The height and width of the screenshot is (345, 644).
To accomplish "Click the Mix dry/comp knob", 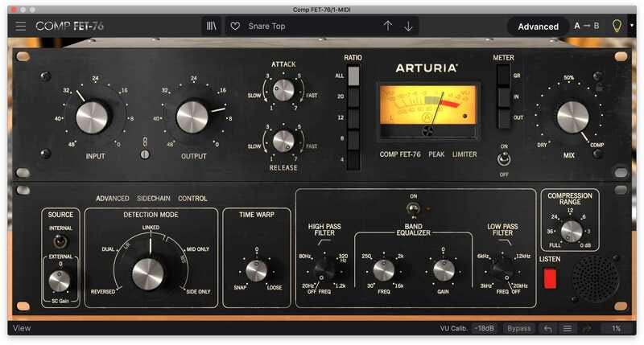I will point(572,117).
